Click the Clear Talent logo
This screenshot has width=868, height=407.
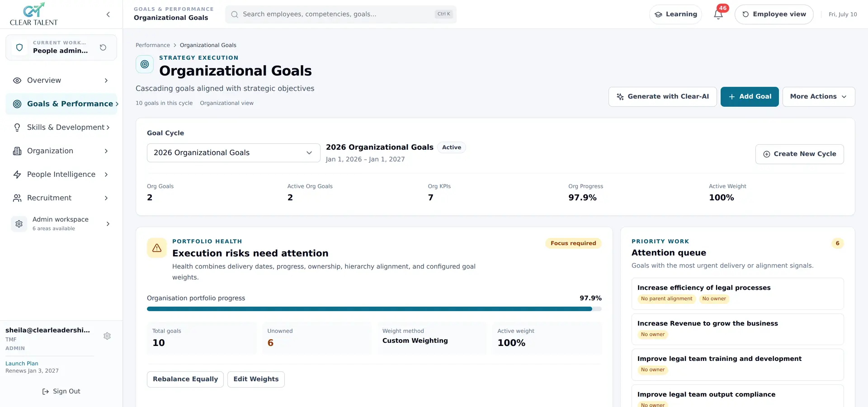[x=34, y=14]
